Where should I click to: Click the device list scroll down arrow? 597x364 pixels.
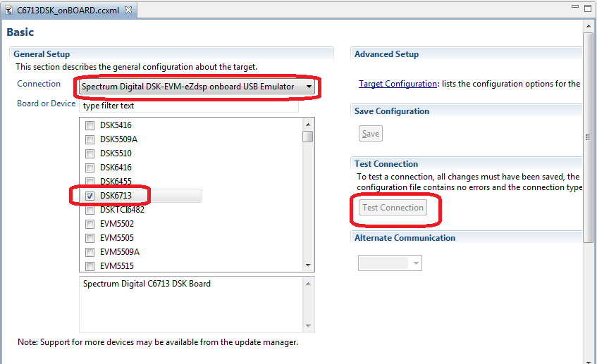pyautogui.click(x=308, y=265)
